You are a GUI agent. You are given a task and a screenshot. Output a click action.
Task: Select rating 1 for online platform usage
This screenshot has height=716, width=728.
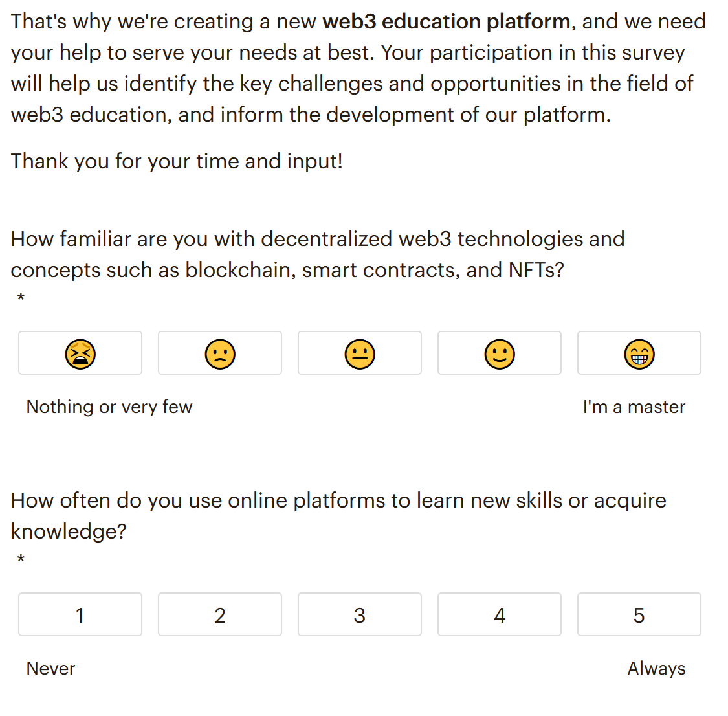[80, 614]
